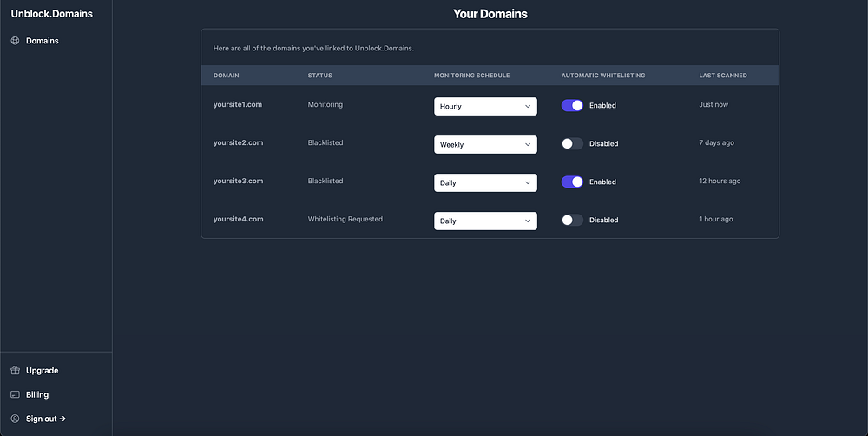The image size is (868, 436).
Task: Click the Whitelisting Requested status
Action: click(345, 219)
